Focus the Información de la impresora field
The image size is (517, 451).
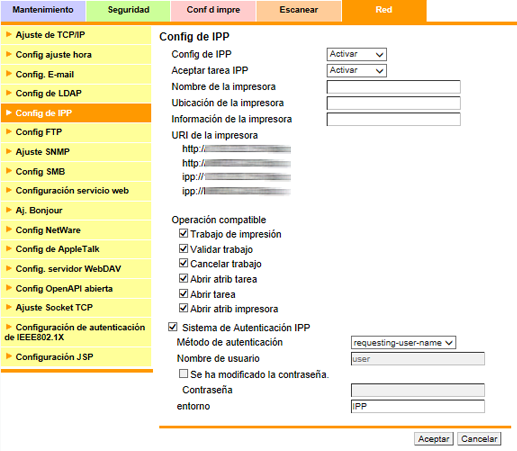point(394,119)
